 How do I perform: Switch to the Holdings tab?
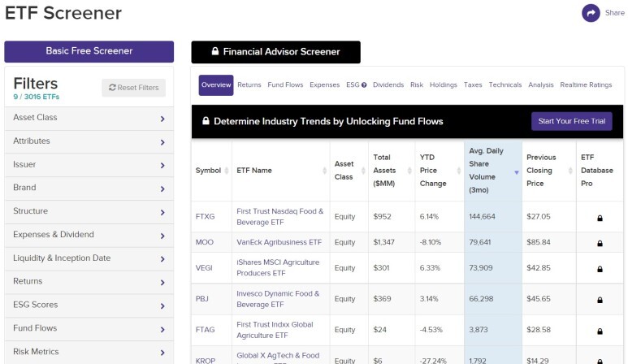[x=444, y=84]
